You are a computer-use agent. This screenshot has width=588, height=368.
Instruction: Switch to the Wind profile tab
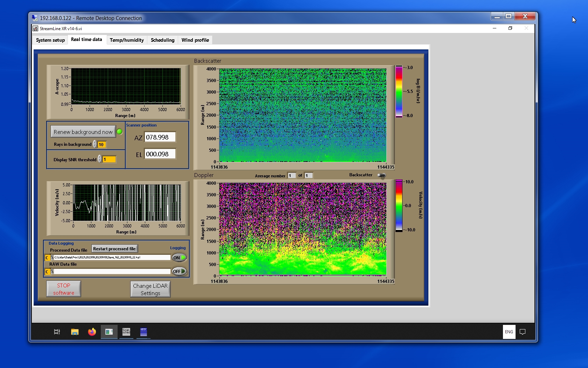coord(195,40)
